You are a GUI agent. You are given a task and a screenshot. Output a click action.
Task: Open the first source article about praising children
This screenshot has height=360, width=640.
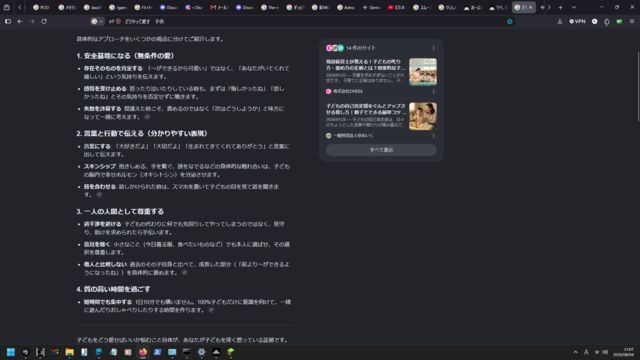coord(365,64)
